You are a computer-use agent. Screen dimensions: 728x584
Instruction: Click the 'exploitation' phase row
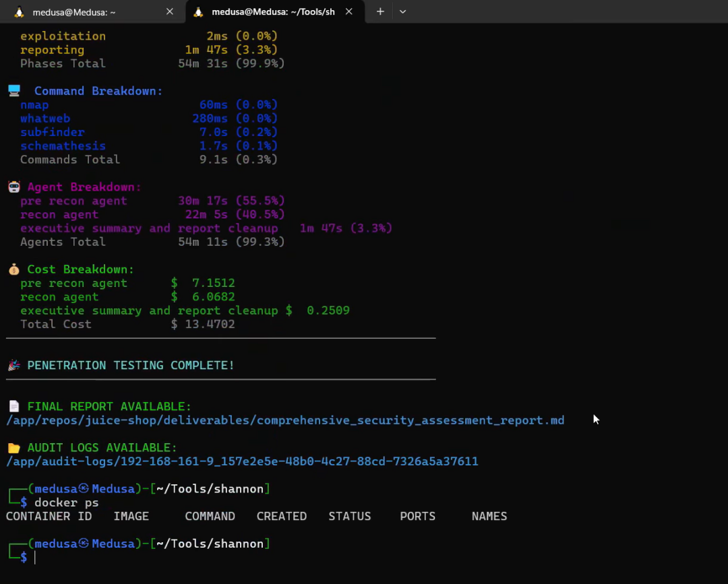click(x=148, y=36)
